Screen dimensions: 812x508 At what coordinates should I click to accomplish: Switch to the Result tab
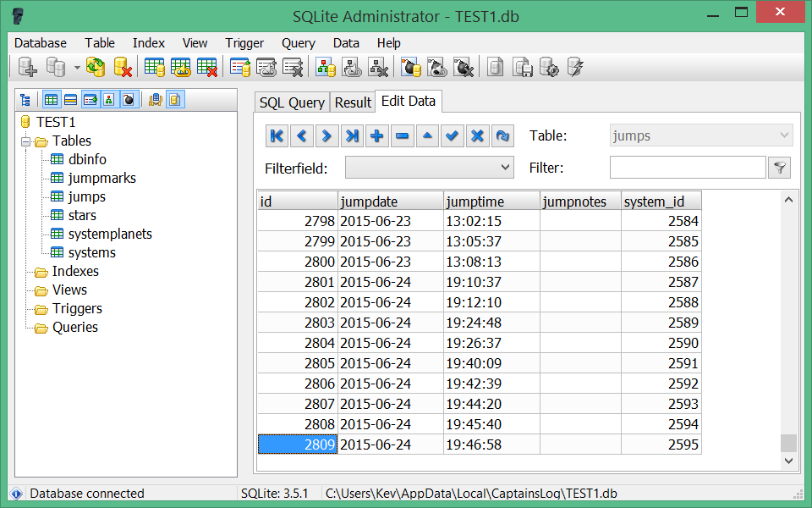353,102
